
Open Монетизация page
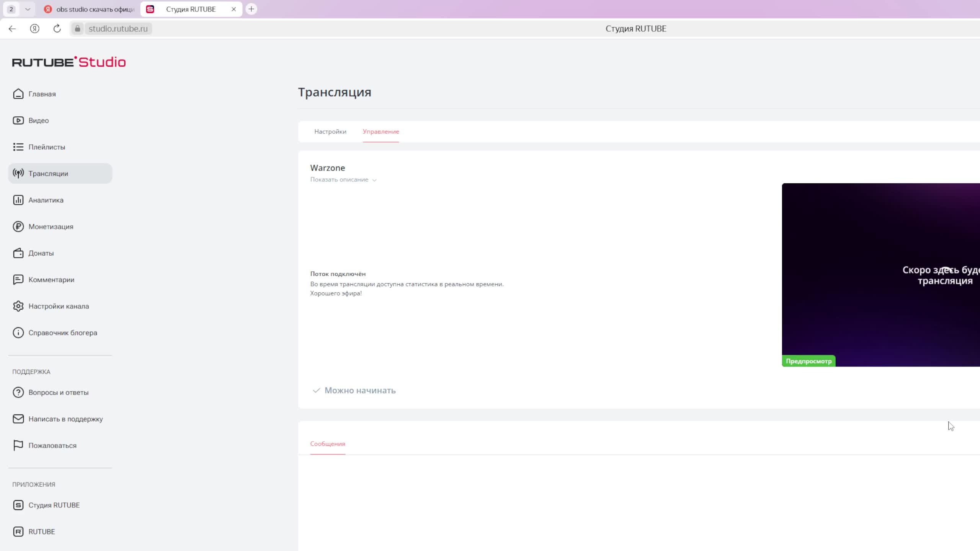tap(60, 227)
